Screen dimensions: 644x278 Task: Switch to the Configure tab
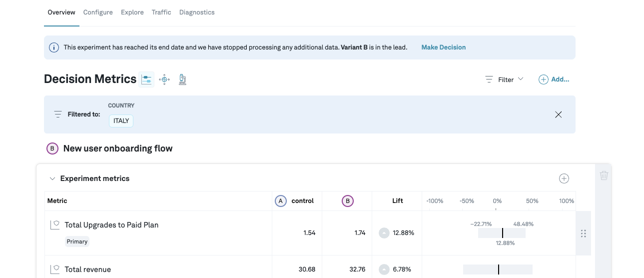(98, 12)
